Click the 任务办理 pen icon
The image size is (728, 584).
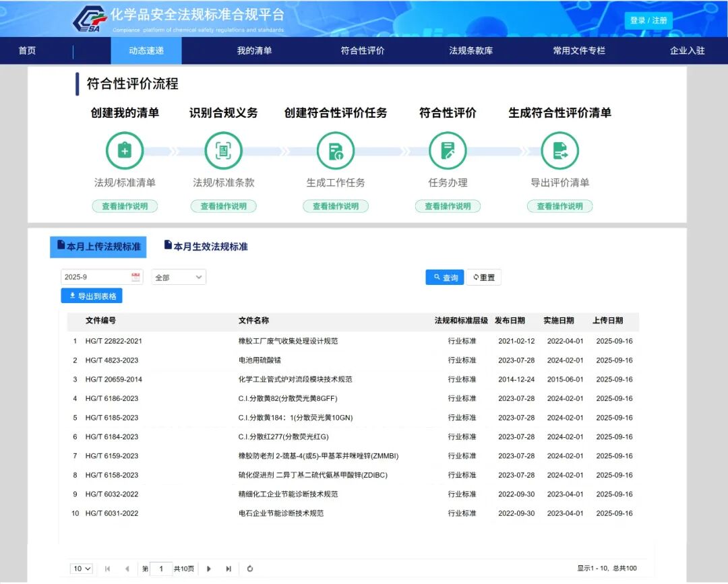448,150
